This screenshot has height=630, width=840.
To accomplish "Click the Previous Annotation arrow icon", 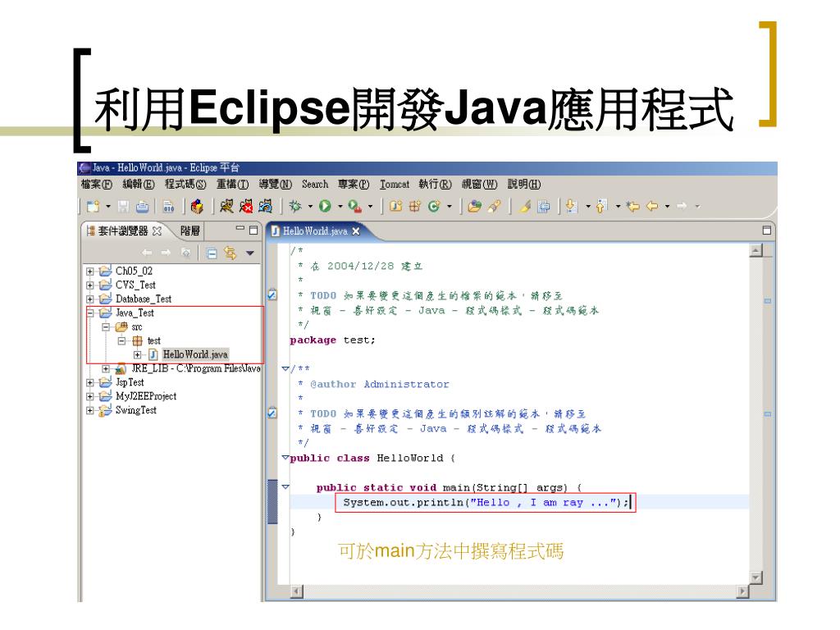I will pyautogui.click(x=601, y=206).
